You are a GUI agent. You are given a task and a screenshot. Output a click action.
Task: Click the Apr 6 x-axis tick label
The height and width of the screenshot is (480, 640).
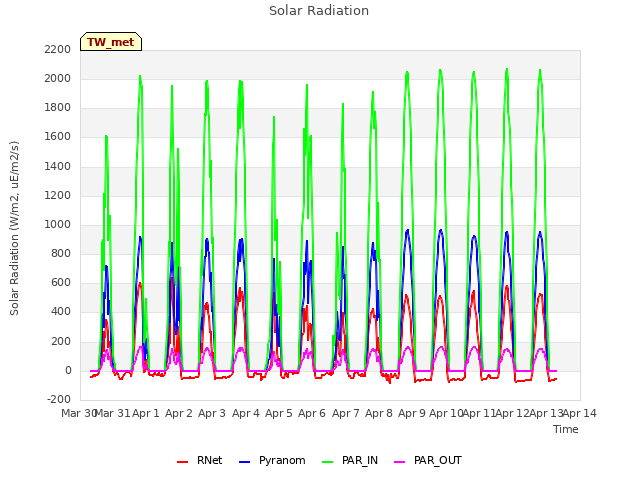312,413
